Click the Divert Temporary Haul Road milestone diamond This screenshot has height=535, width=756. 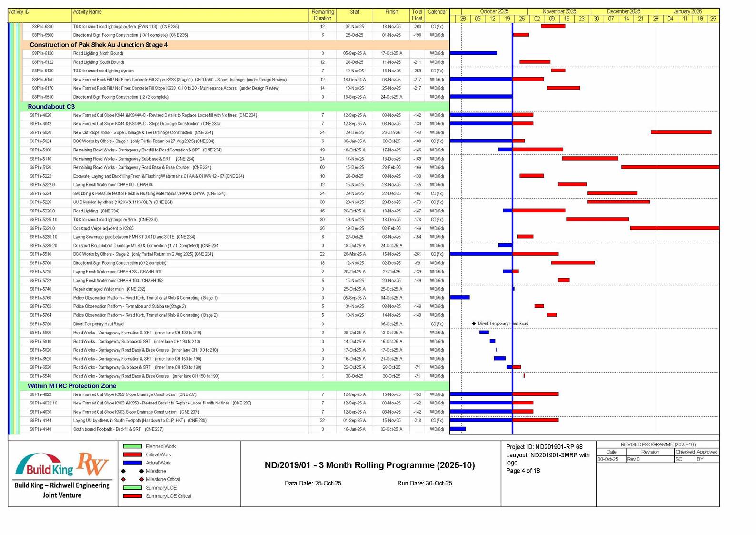[x=474, y=323]
